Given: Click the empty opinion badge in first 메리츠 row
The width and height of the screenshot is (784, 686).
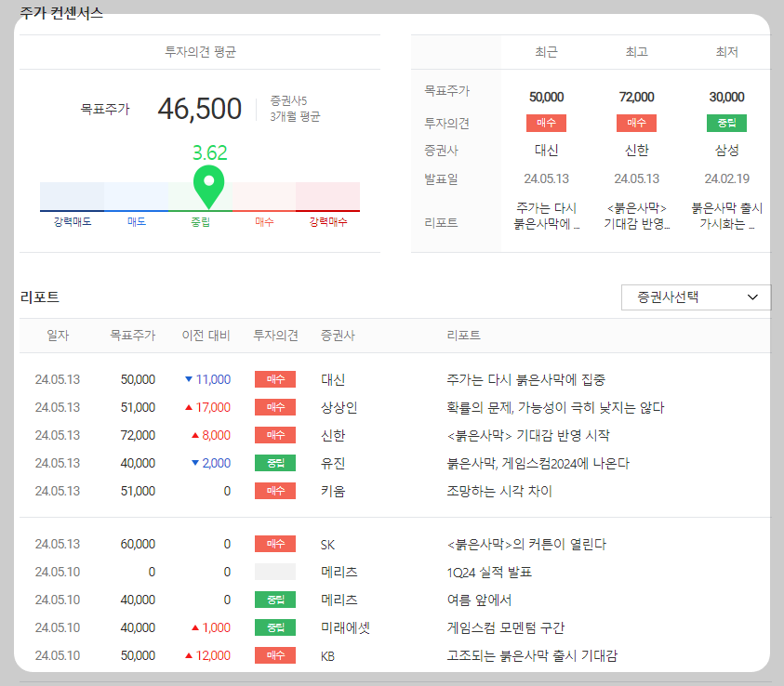Looking at the screenshot, I should [275, 572].
